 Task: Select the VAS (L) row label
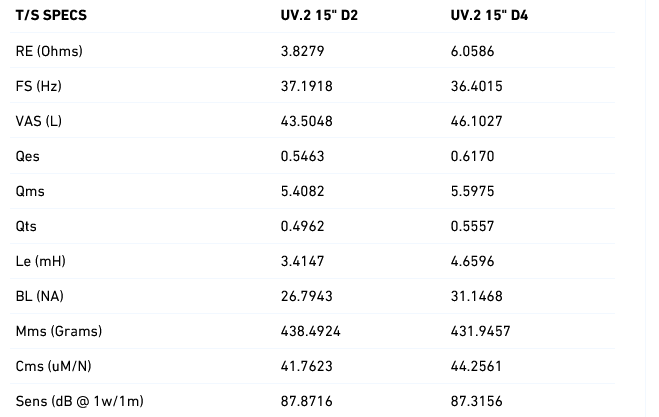39,121
